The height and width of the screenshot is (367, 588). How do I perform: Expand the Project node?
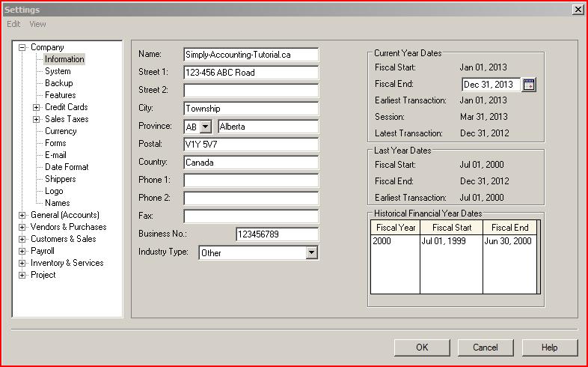[x=22, y=276]
